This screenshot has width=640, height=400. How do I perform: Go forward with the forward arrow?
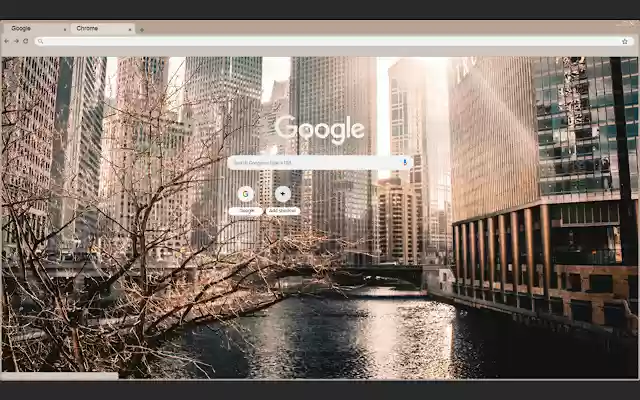tap(16, 41)
